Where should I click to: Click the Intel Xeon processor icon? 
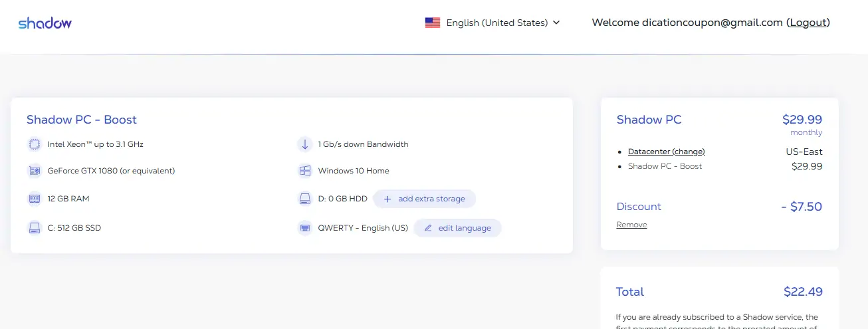[35, 144]
